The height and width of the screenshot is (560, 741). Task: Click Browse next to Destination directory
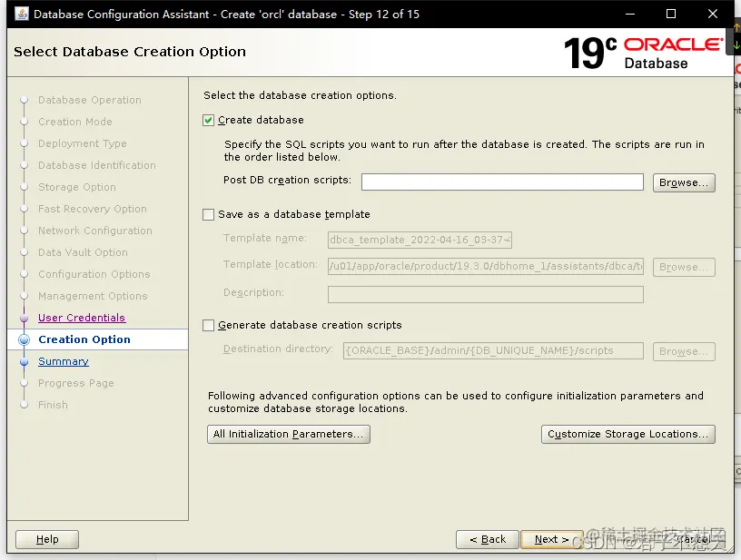point(684,352)
